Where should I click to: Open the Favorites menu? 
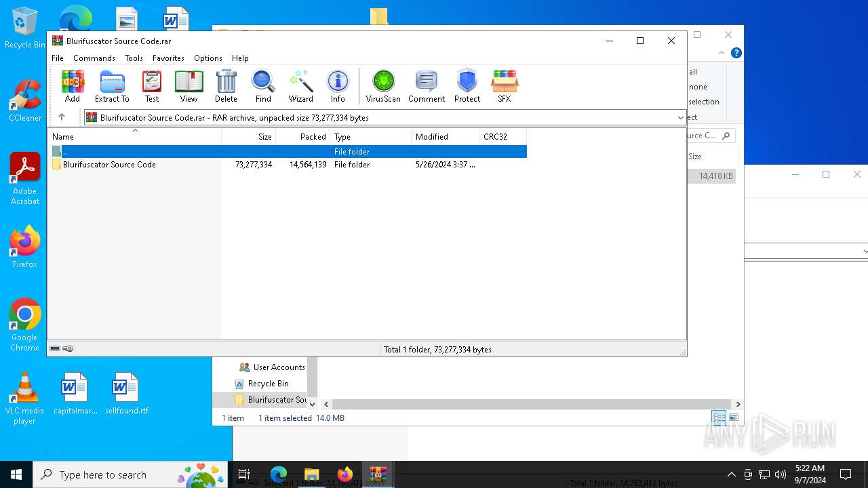(x=168, y=58)
